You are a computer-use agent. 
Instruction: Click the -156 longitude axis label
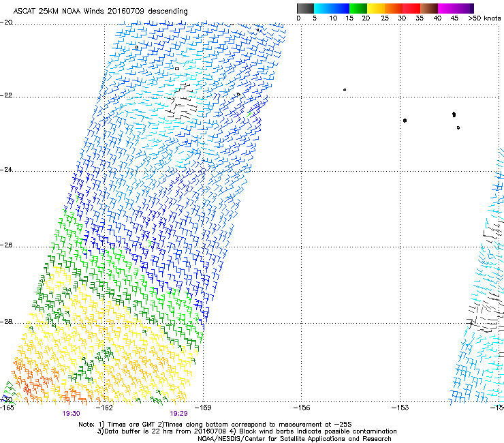click(x=302, y=408)
